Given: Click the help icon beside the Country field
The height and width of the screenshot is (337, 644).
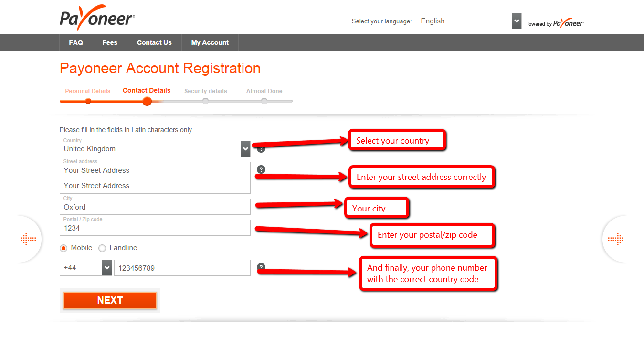Looking at the screenshot, I should (261, 148).
